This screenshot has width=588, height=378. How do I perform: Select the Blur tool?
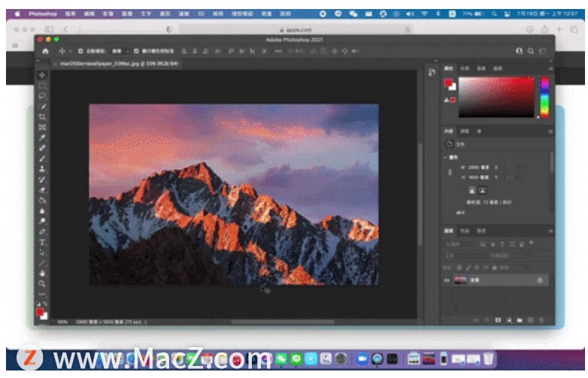coord(42,211)
